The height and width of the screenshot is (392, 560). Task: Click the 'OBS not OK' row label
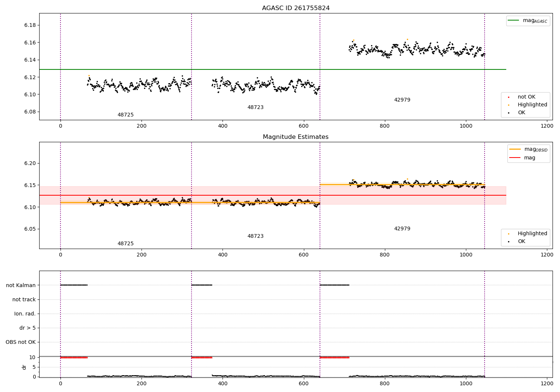point(21,342)
